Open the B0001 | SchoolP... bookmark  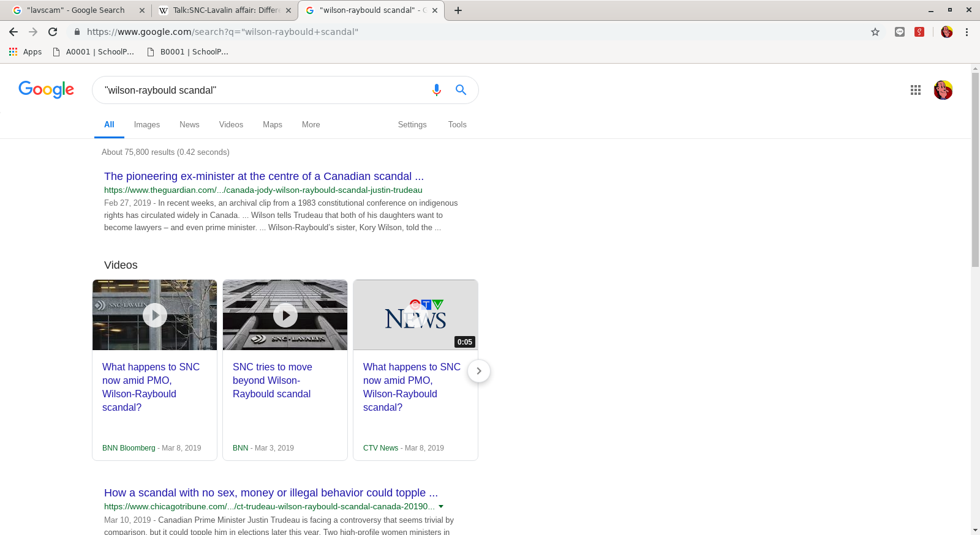[188, 52]
